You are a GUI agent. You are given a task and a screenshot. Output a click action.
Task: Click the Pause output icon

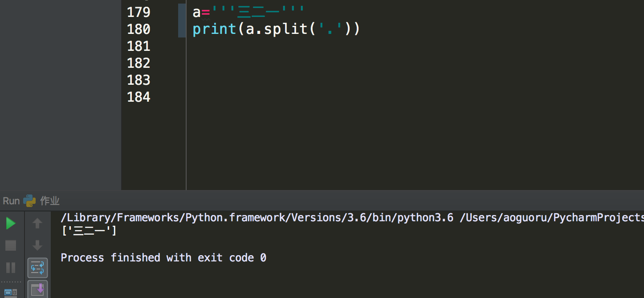(11, 267)
